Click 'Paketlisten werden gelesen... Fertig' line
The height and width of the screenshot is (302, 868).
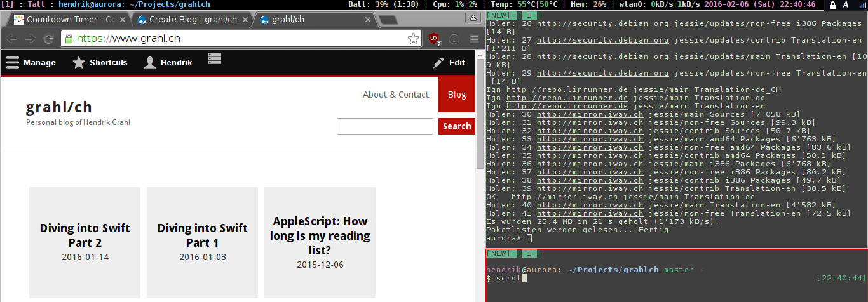[x=577, y=230]
